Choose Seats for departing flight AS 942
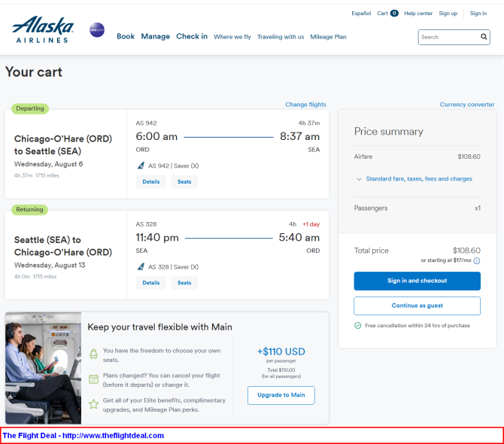This screenshot has height=444, width=504. point(184,181)
